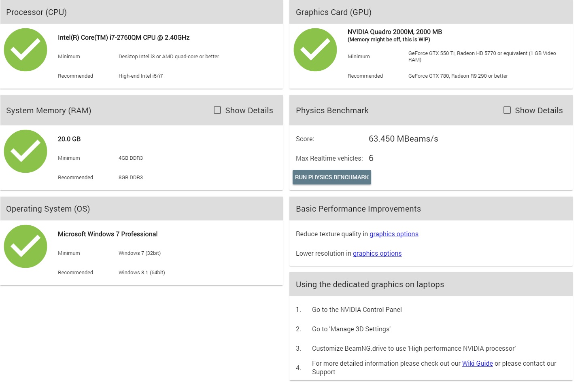The width and height of the screenshot is (582, 392).
Task: Enable Show Details for System Memory
Action: coord(217,110)
